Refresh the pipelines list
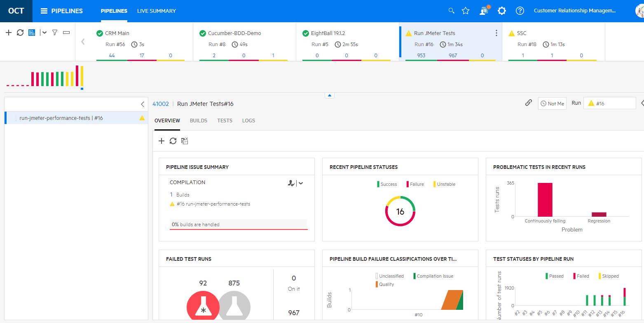The width and height of the screenshot is (644, 323). tap(20, 33)
